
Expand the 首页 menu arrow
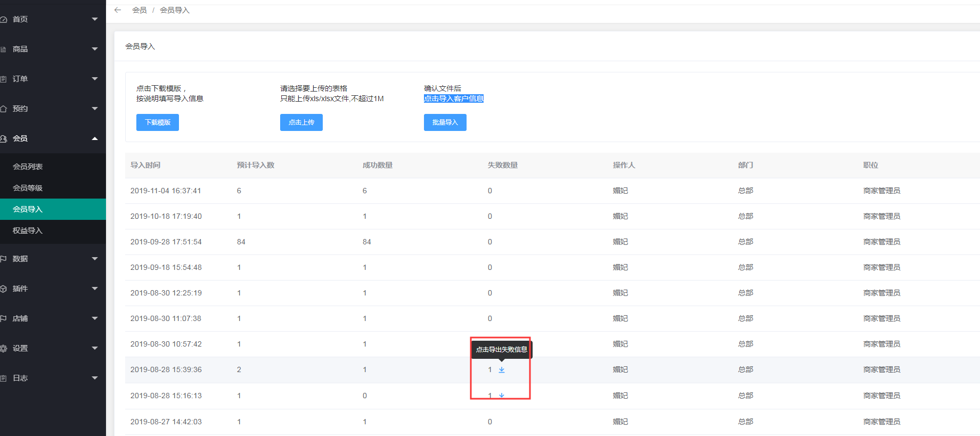point(95,19)
